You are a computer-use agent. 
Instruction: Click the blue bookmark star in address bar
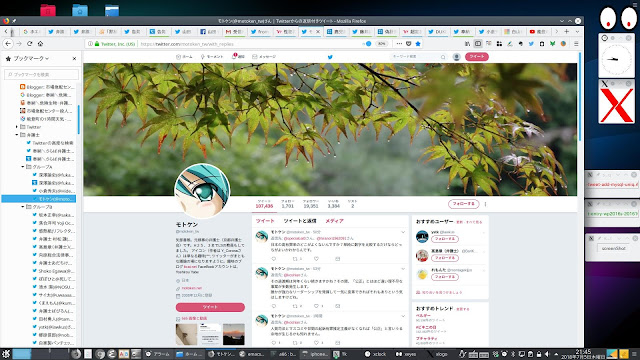click(418, 44)
